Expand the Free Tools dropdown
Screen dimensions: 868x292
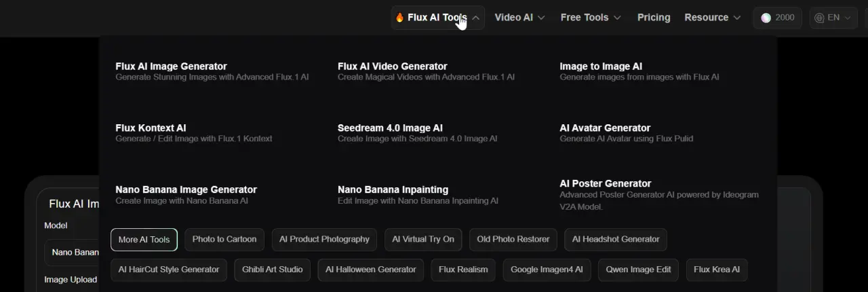pos(591,18)
